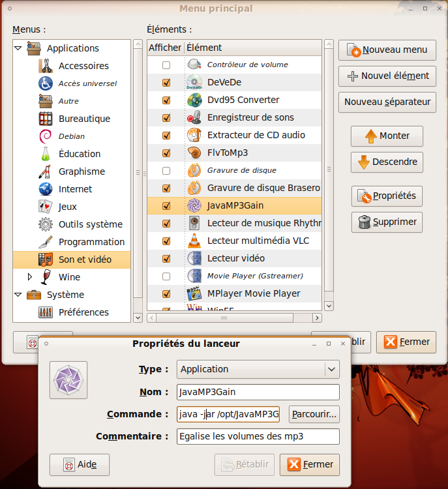Click the Internet globe icon

click(46, 189)
